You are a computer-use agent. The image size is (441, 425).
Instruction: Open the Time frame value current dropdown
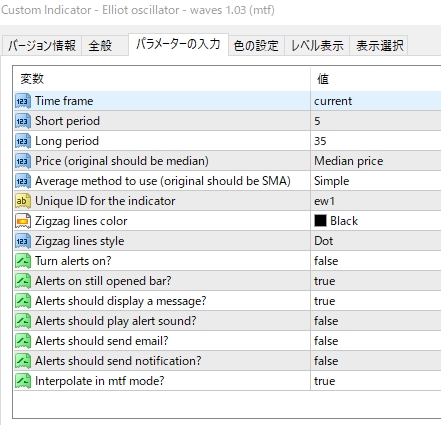pos(376,101)
